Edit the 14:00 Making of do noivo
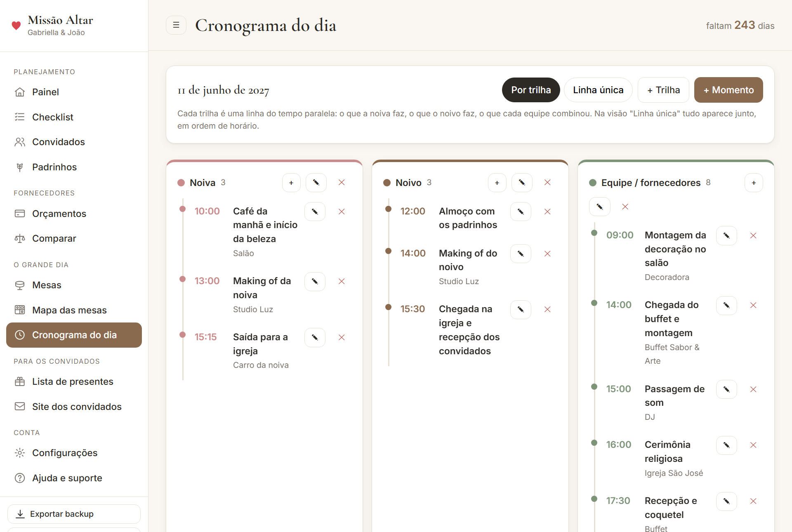Screen dimensions: 792x532 (x=521, y=254)
